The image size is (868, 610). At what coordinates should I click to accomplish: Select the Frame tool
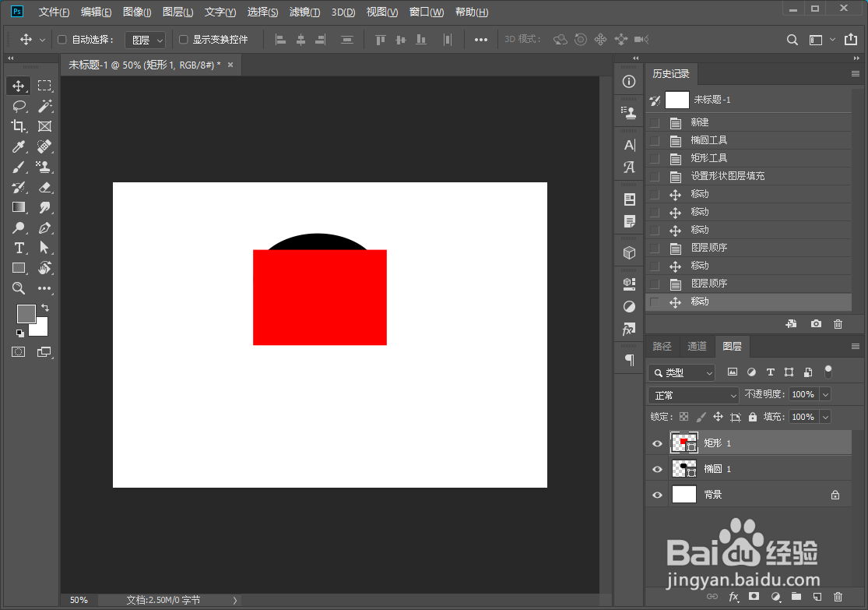click(x=44, y=126)
